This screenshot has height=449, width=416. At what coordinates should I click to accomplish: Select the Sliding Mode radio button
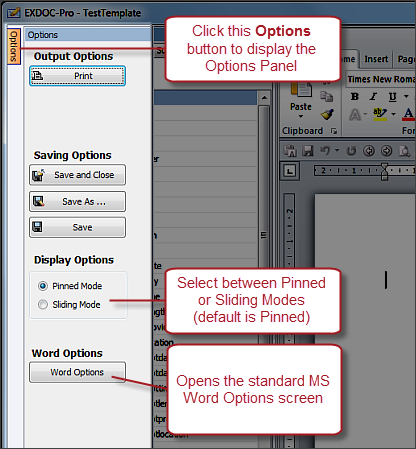43,304
